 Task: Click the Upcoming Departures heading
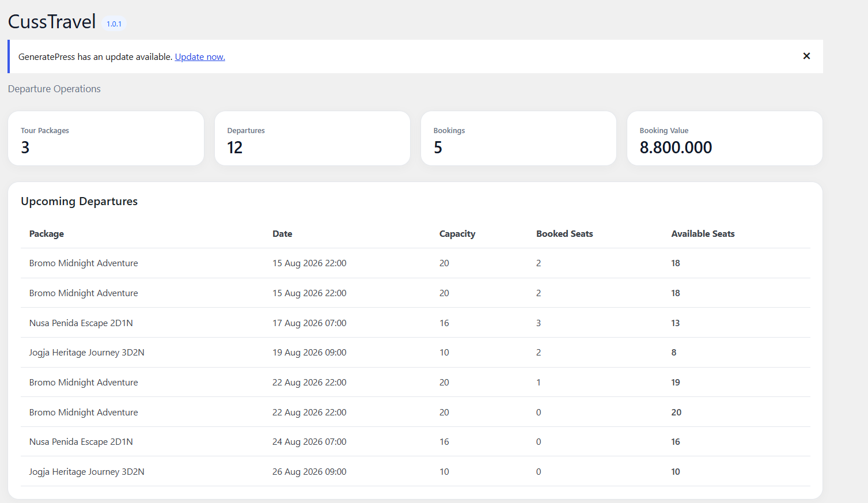click(x=79, y=201)
